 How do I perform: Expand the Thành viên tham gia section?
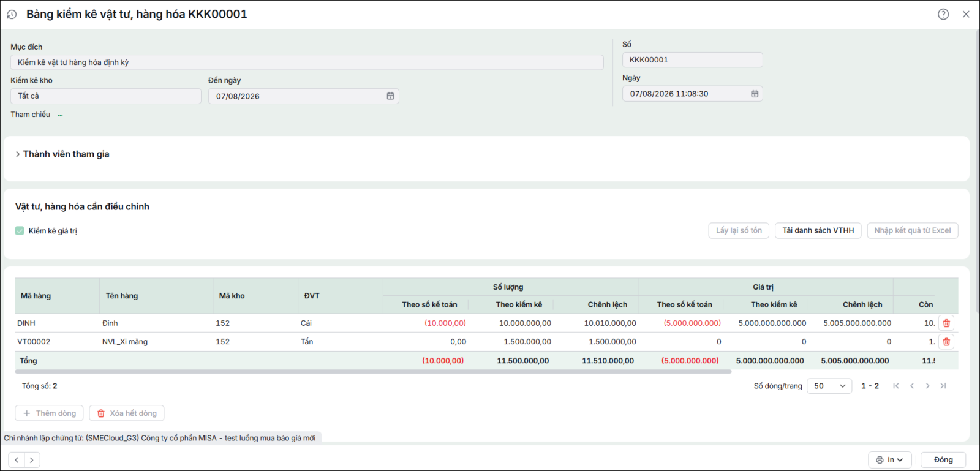(x=62, y=154)
